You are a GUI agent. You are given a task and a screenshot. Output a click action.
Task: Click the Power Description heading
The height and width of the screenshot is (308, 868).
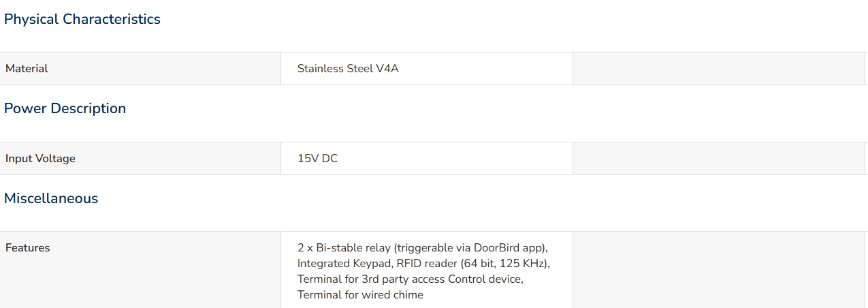pyautogui.click(x=65, y=108)
